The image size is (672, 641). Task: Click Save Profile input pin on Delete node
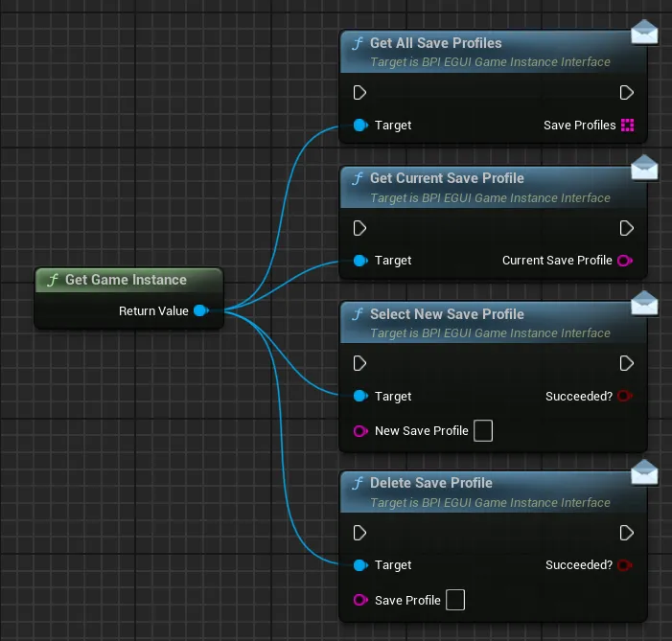pos(360,600)
